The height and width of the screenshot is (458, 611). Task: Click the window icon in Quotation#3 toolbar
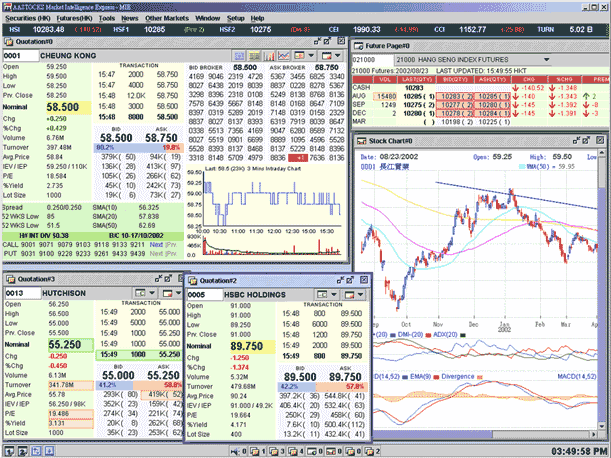pyautogui.click(x=168, y=293)
